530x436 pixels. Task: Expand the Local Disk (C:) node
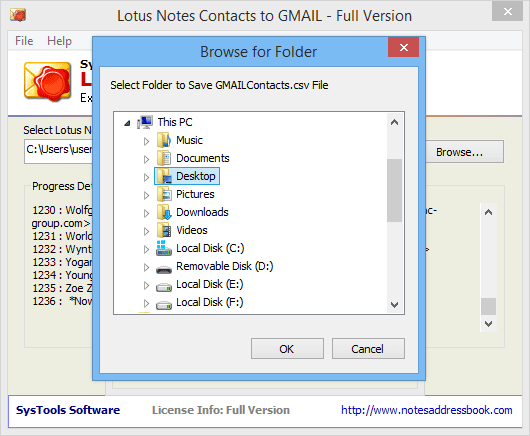tap(146, 249)
